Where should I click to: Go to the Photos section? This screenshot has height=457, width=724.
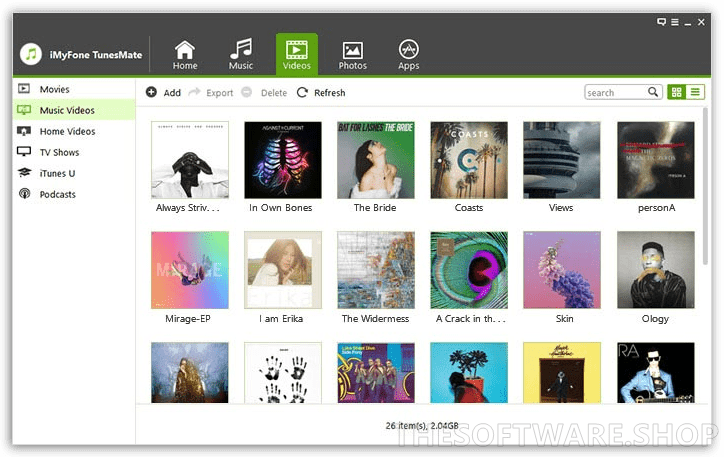(x=352, y=54)
